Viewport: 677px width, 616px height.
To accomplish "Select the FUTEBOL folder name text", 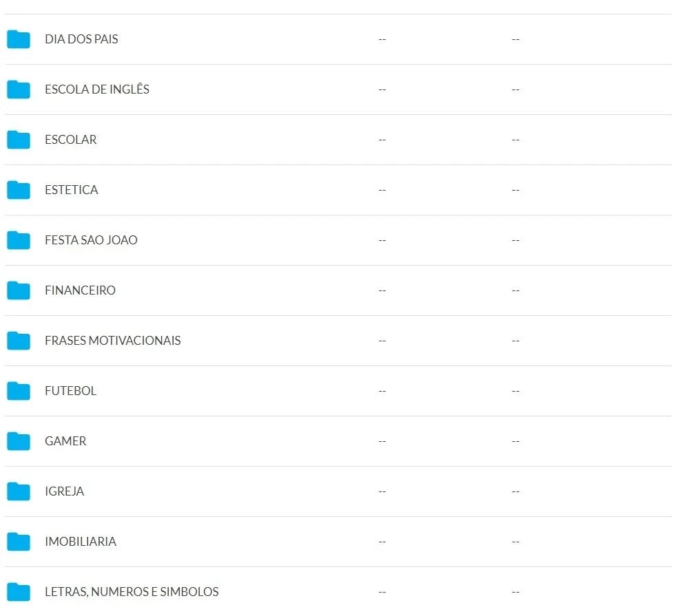I will click(71, 391).
